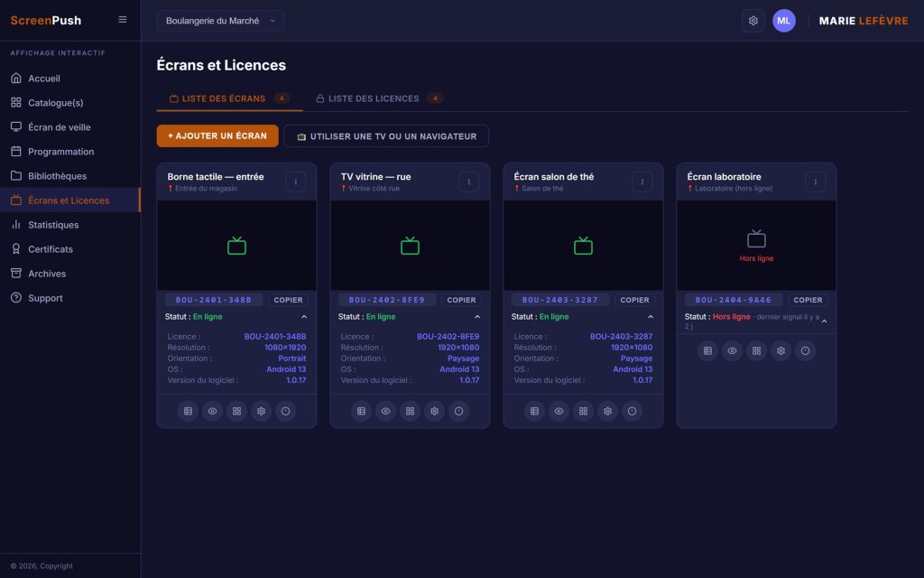This screenshot has width=924, height=578.
Task: Click the grid icon on Écran laboratoire card
Action: [757, 351]
